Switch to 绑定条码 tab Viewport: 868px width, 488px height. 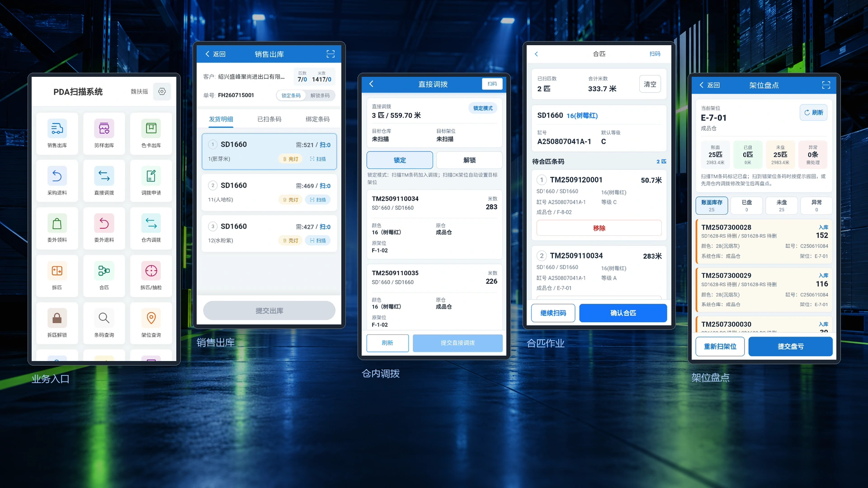coord(318,119)
